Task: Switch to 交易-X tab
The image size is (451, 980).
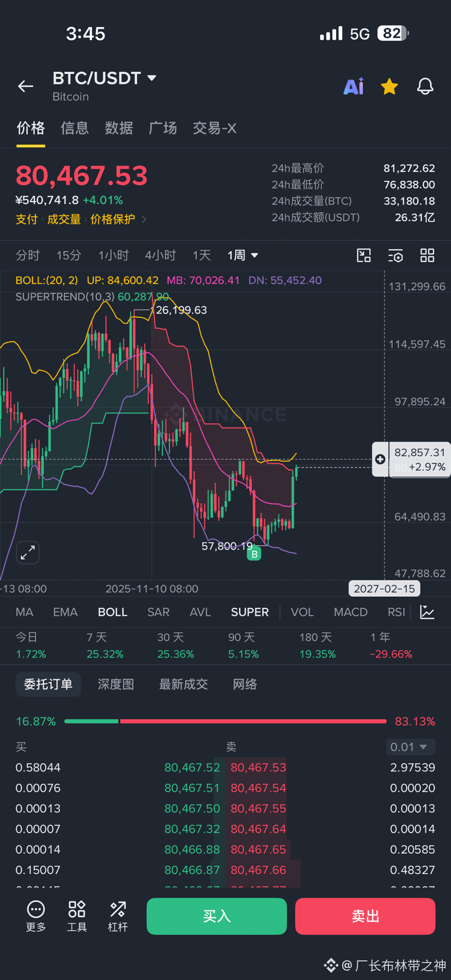Action: 215,128
